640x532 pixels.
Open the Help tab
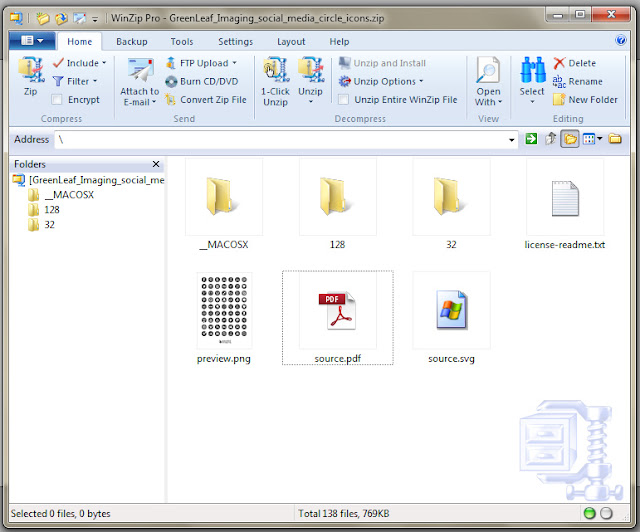339,42
